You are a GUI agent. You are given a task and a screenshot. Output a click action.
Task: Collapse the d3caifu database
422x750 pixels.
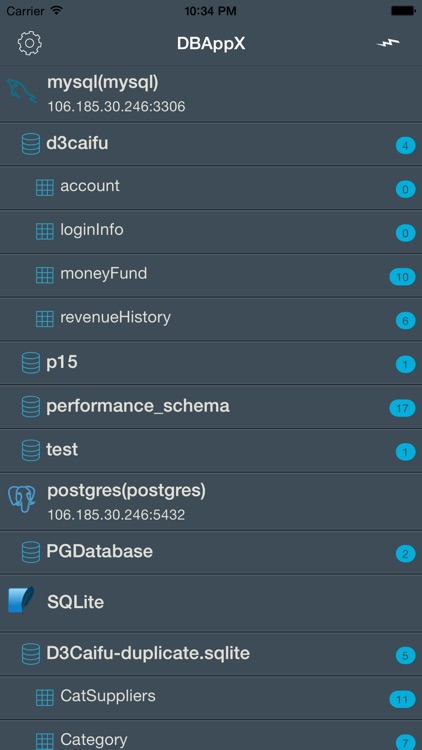point(211,144)
